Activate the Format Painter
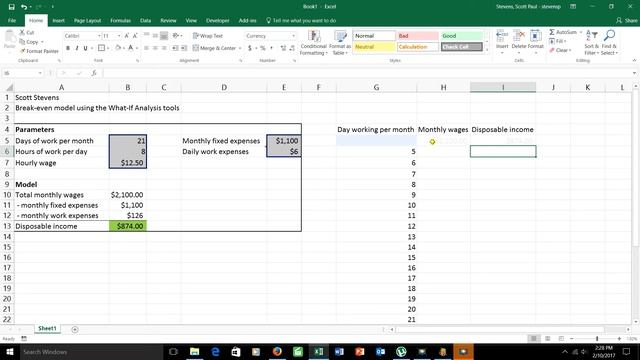Image resolution: width=640 pixels, height=360 pixels. click(x=39, y=51)
